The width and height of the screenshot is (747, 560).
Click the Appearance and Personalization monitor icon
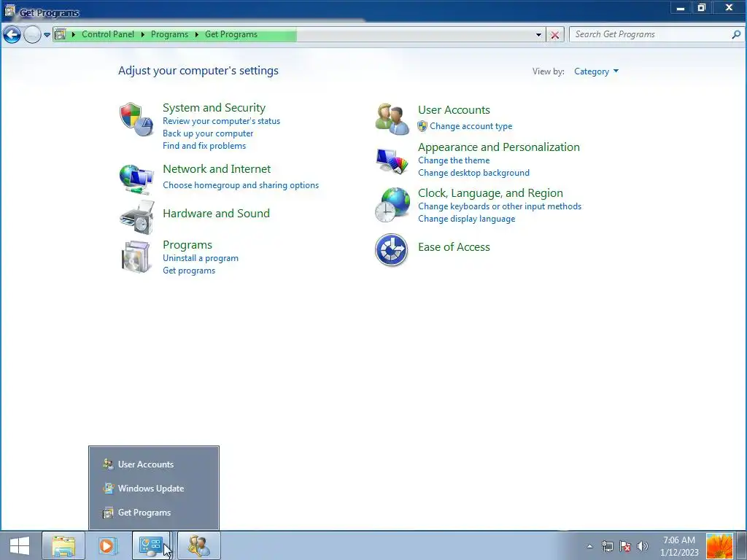coord(392,161)
